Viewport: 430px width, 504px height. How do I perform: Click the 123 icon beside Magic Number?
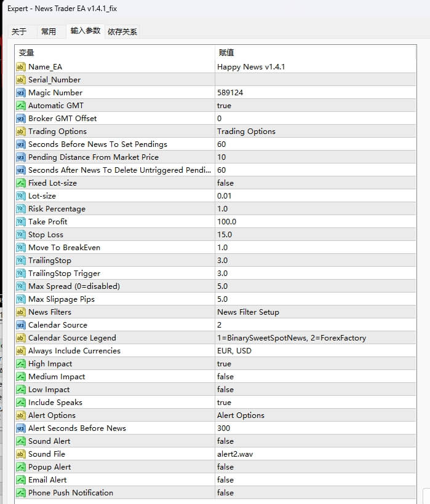tap(22, 92)
